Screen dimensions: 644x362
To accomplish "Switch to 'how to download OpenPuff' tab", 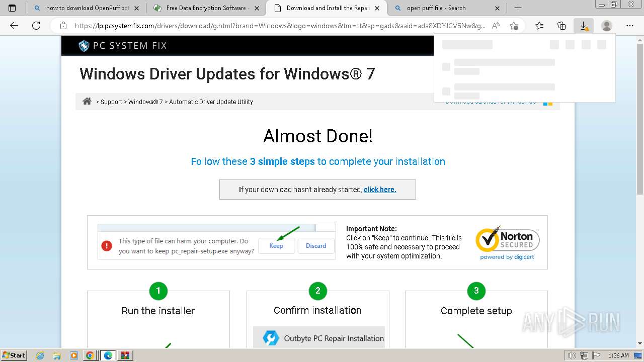I will tap(86, 8).
